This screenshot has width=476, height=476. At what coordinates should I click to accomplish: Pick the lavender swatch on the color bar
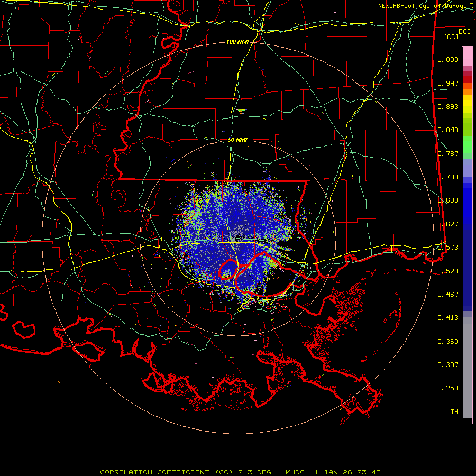[467, 168]
